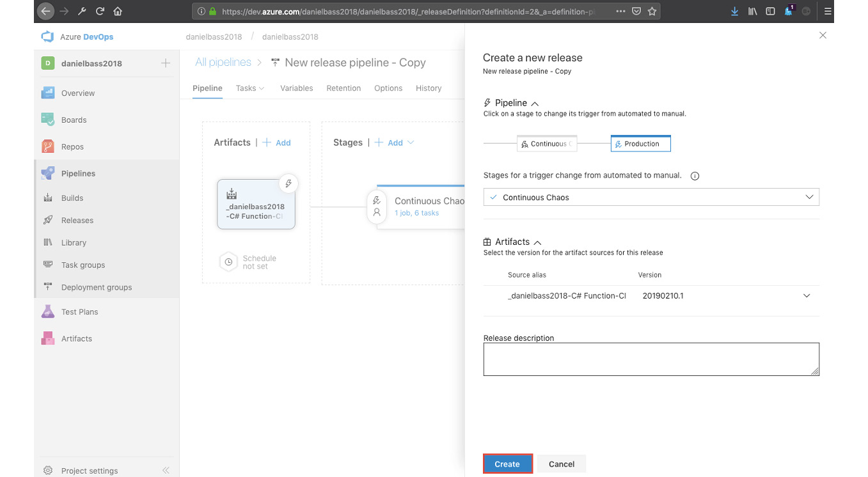Open the browser downloads arrow icon
Image resolution: width=868 pixels, height=477 pixels.
point(734,11)
